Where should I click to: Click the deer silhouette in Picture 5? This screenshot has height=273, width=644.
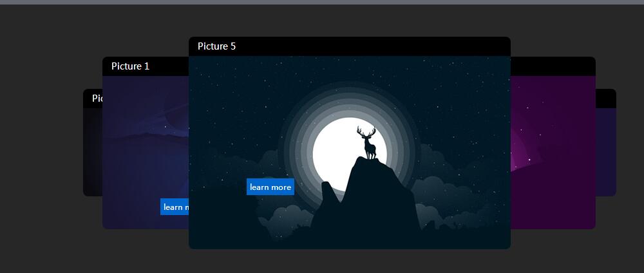[x=368, y=142]
